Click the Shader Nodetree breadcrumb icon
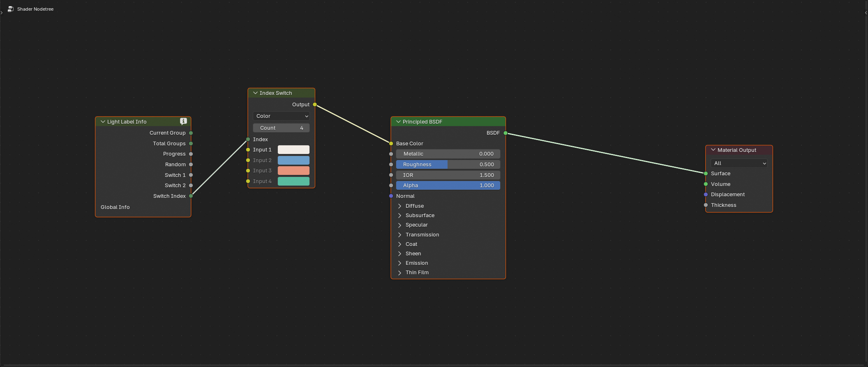868x367 pixels. point(11,9)
